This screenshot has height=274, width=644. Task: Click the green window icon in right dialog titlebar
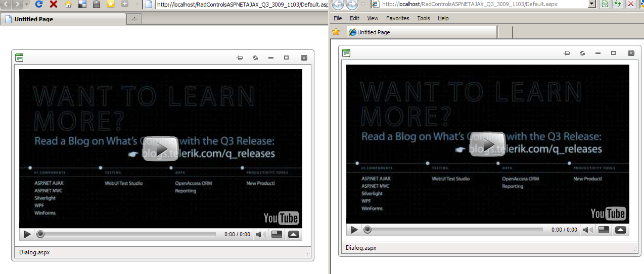click(346, 53)
